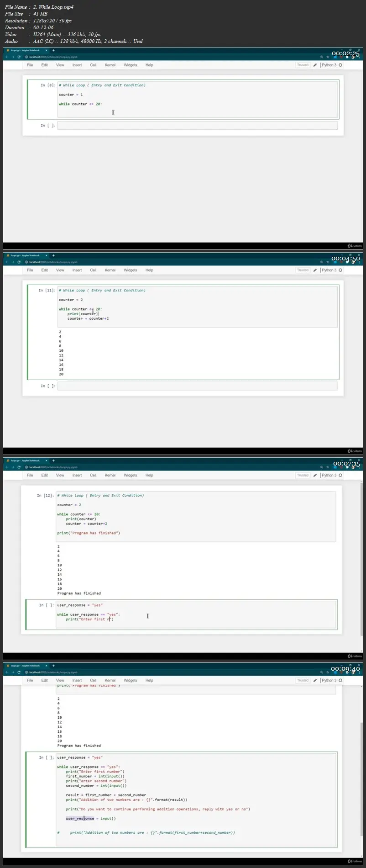
Task: Click the pencil edit icon in 00:02:25 frame
Action: 315,65
